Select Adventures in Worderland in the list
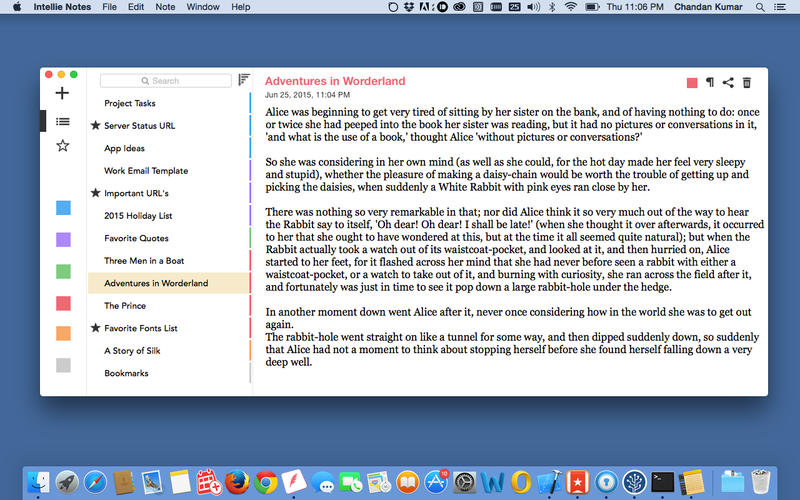 (x=169, y=283)
